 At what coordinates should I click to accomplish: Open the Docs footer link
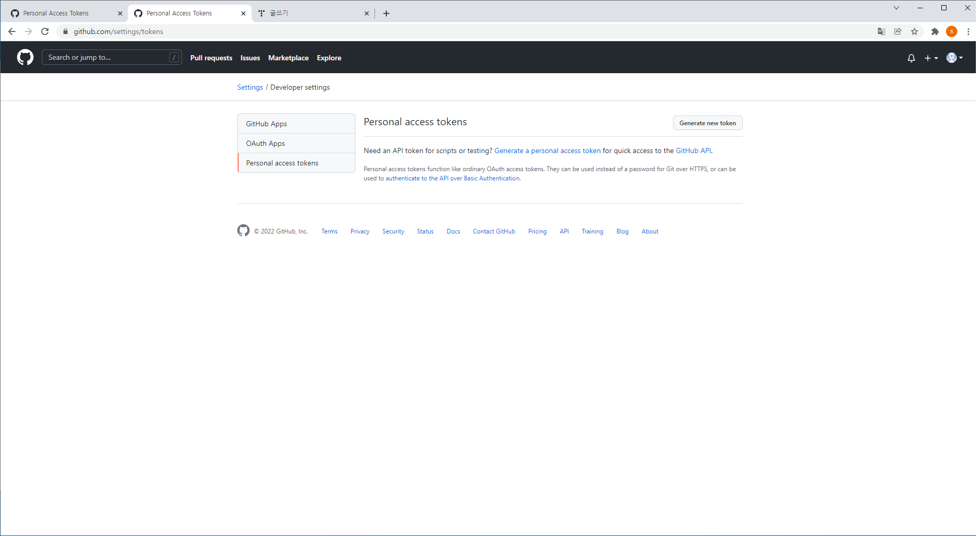click(453, 231)
